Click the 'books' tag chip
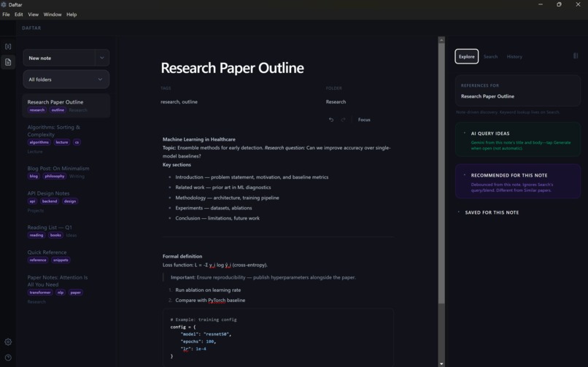This screenshot has height=367, width=588. click(x=55, y=236)
